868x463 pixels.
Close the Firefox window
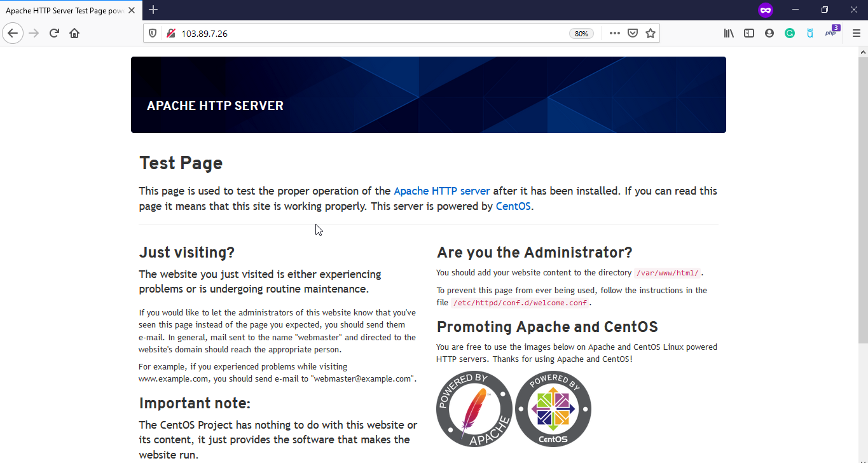pos(854,10)
